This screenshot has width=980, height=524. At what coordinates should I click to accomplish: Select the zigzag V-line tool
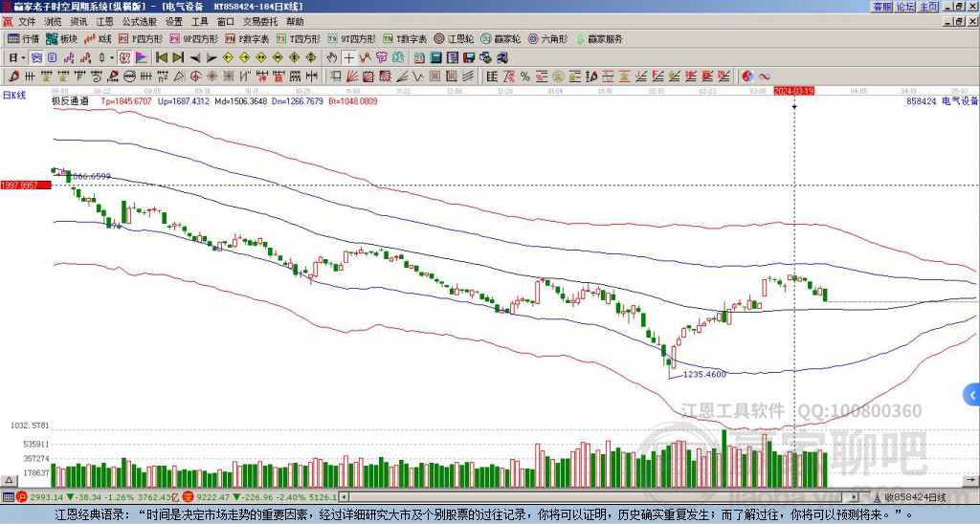click(418, 76)
